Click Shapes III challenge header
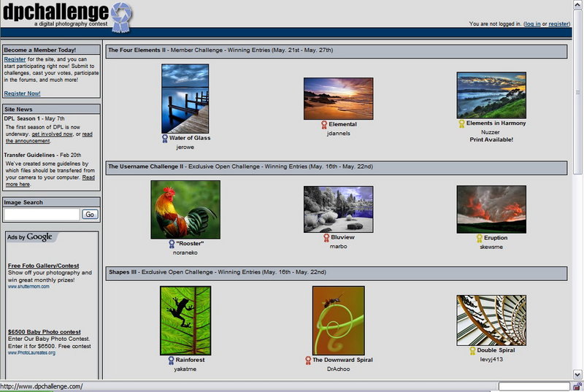Viewport: 584px width, 392px height. click(337, 274)
